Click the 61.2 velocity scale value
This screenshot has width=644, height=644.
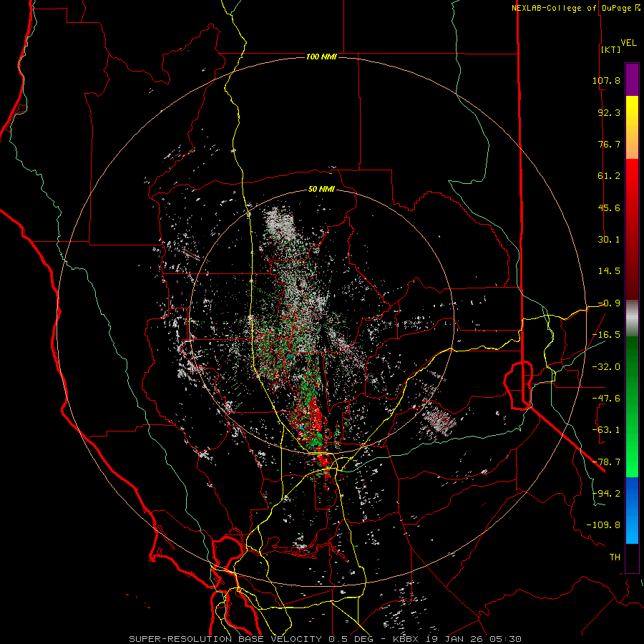pyautogui.click(x=609, y=176)
